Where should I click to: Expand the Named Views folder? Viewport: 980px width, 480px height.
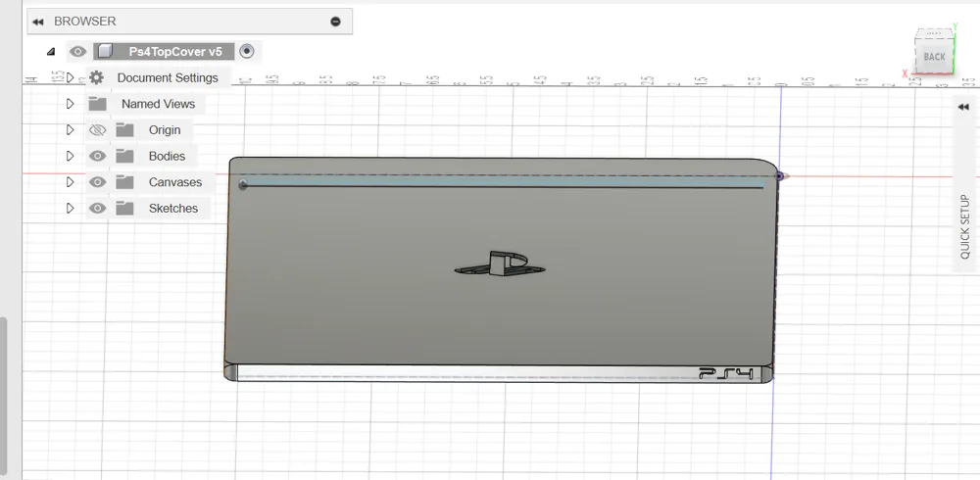(x=70, y=104)
